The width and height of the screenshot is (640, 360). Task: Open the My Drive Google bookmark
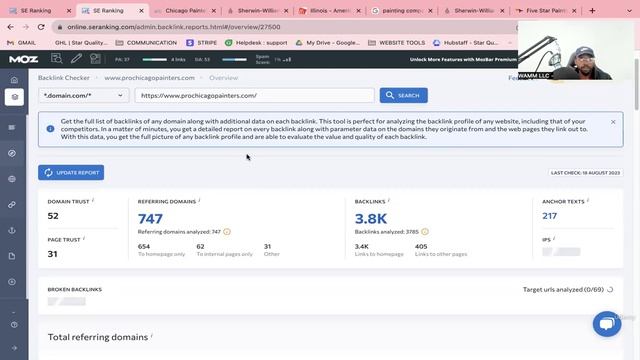(x=328, y=42)
